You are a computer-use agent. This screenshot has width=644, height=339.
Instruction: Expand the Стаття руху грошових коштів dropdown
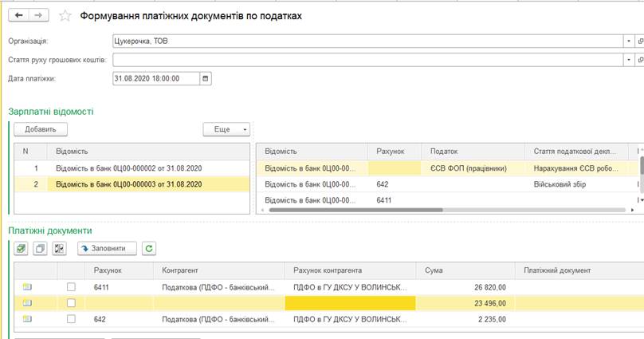point(628,60)
